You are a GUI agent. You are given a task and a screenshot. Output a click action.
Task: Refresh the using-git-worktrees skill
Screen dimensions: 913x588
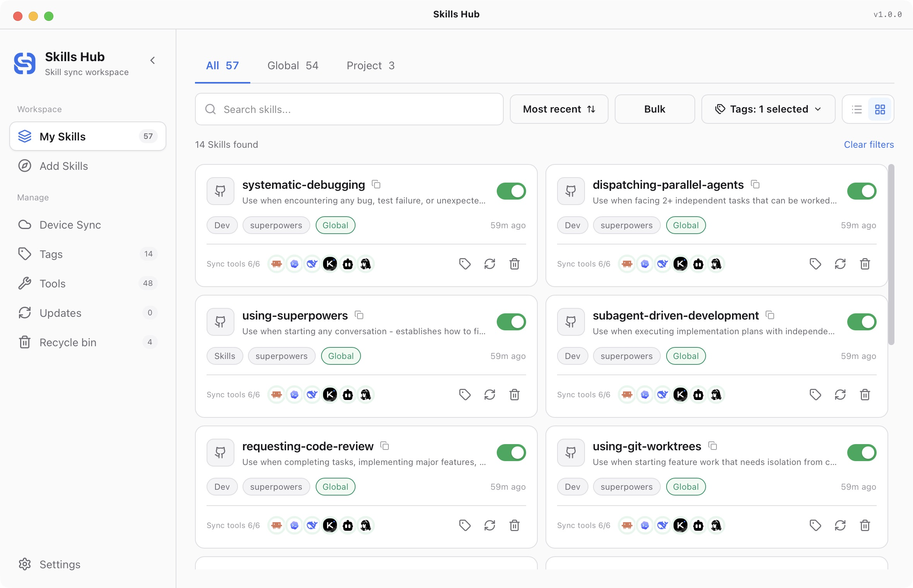click(x=840, y=525)
